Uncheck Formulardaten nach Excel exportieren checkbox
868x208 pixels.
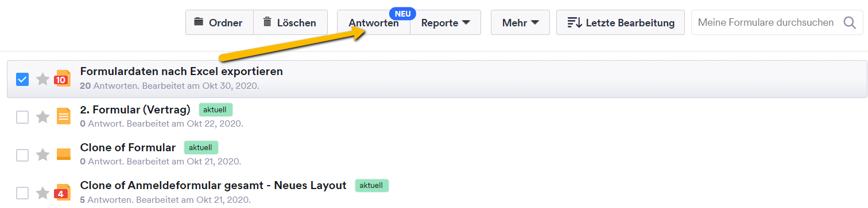[22, 79]
